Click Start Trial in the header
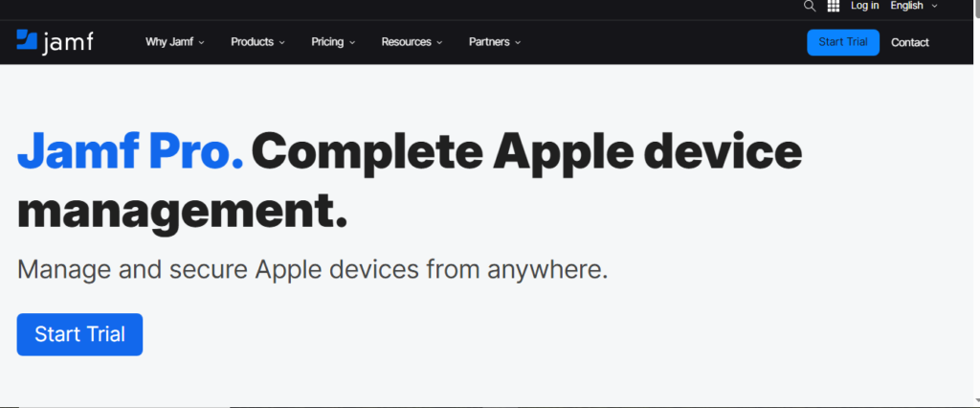Viewport: 980px width, 408px height. pos(843,42)
